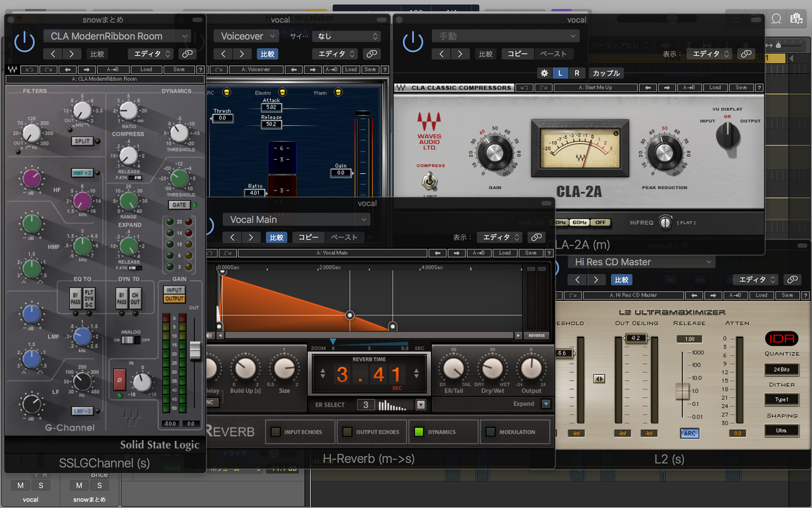
Task: Click コピー in the H-Reverb Vocal Main header
Action: pos(308,237)
